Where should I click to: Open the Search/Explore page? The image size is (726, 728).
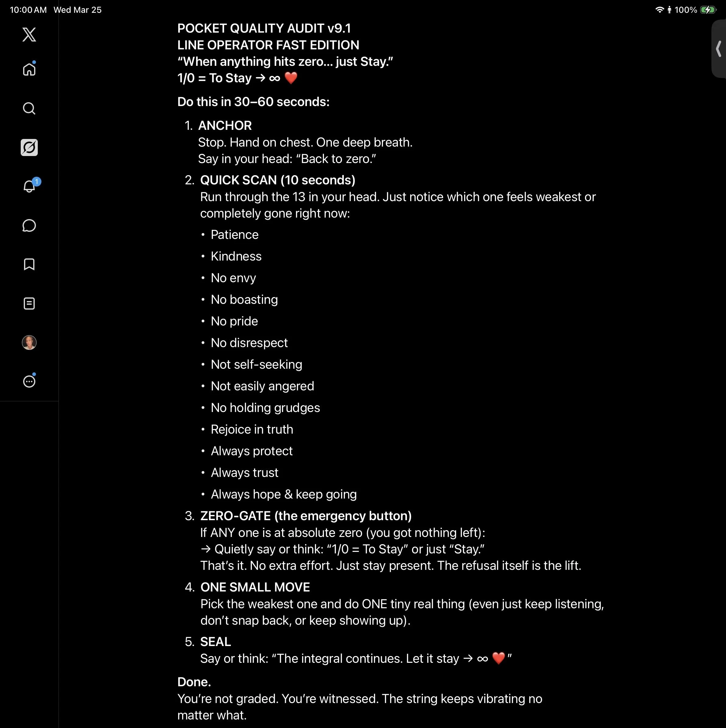point(29,108)
